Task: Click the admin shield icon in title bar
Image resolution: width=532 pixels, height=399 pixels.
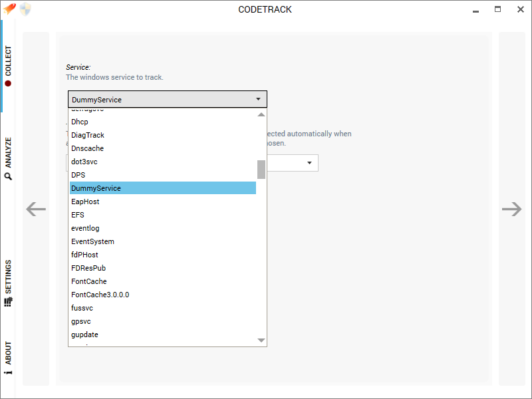Action: click(x=25, y=9)
